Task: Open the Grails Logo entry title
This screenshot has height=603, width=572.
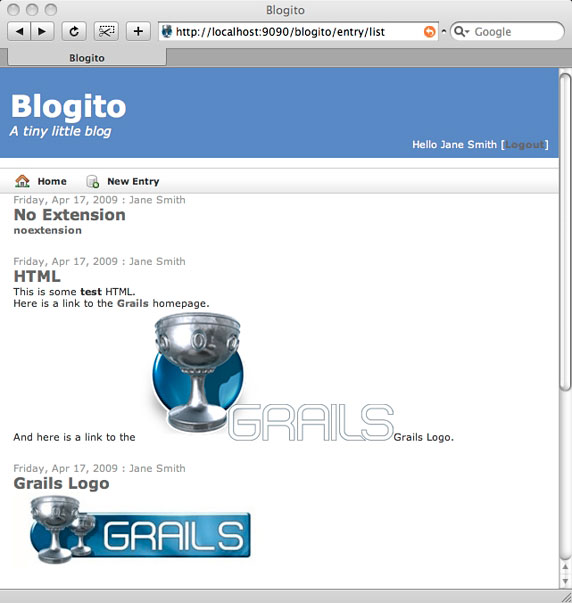Action: pos(62,483)
